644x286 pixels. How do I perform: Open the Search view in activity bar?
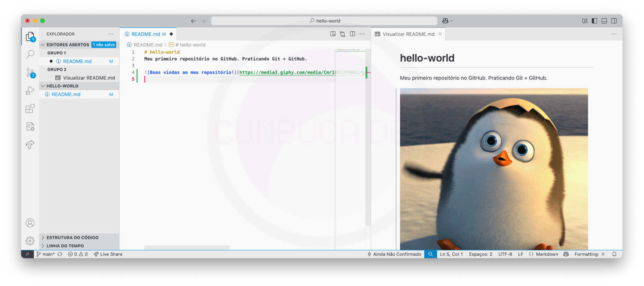[30, 54]
